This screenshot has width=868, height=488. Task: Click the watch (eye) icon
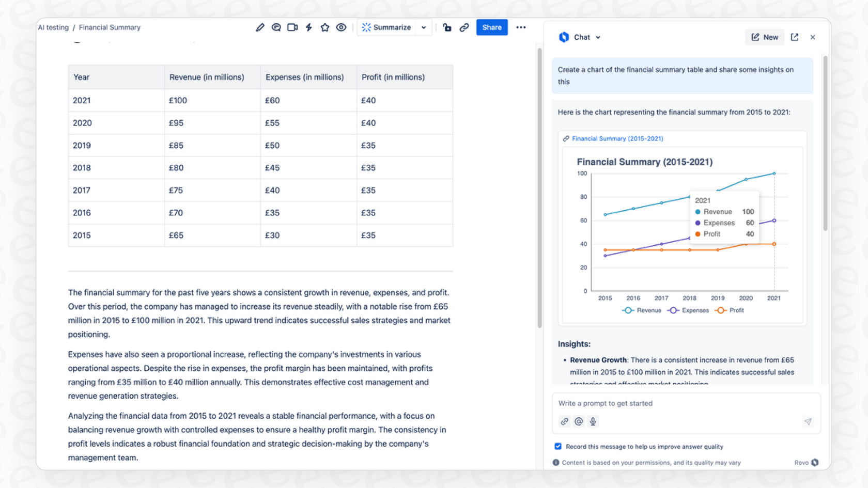click(341, 27)
